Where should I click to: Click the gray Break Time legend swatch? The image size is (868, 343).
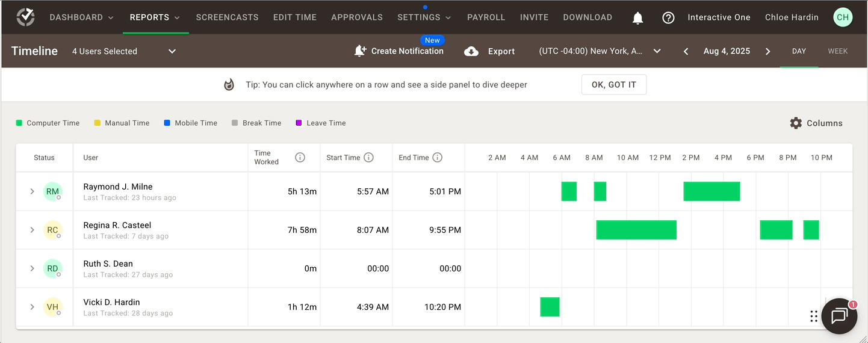(235, 123)
